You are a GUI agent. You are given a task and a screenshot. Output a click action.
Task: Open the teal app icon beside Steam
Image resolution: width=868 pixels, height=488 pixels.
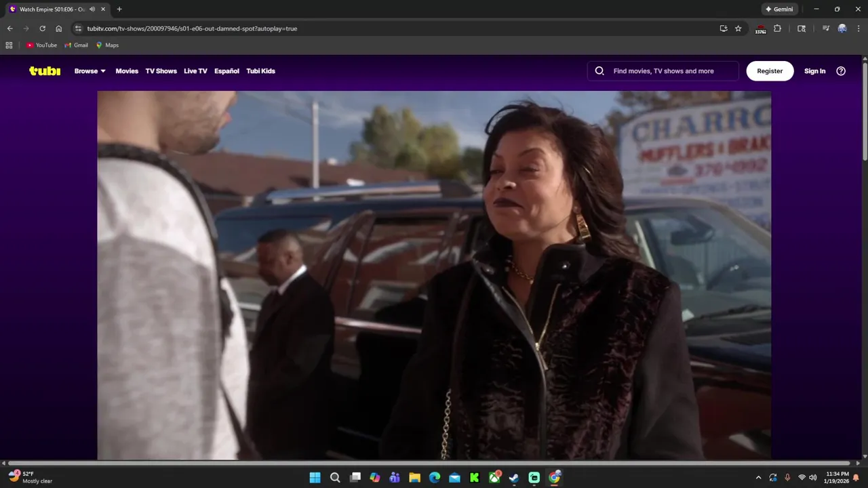(x=534, y=478)
